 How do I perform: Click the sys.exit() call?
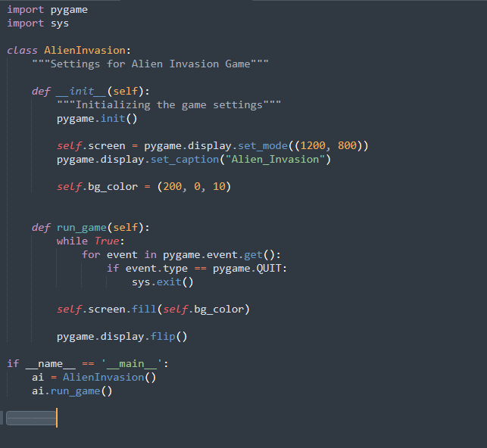[x=163, y=282]
